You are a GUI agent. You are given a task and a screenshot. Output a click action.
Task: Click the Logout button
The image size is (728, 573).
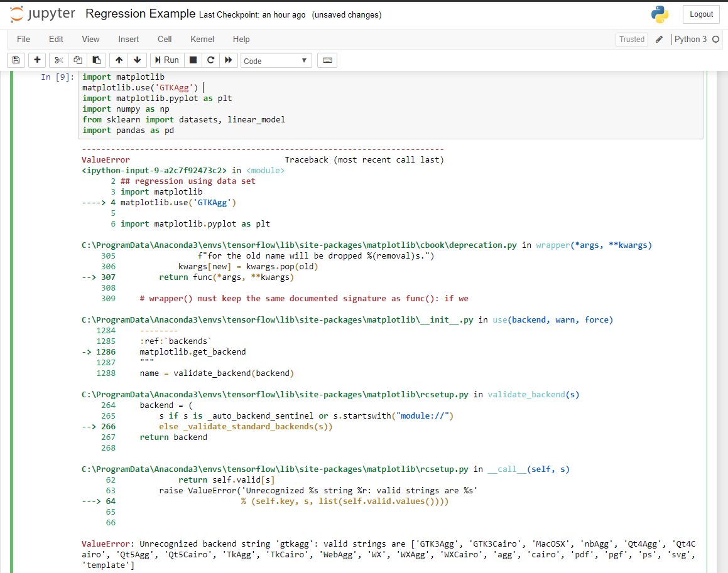(x=701, y=14)
